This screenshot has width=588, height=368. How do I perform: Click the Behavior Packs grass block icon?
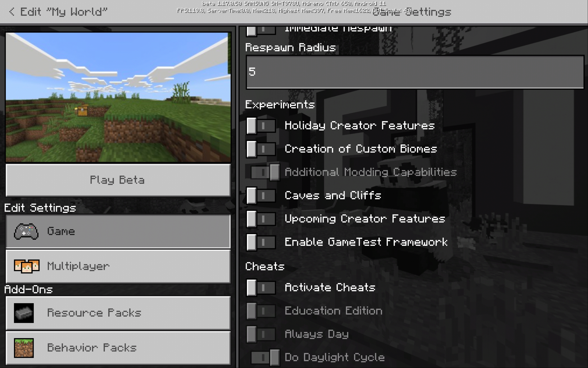tap(24, 348)
